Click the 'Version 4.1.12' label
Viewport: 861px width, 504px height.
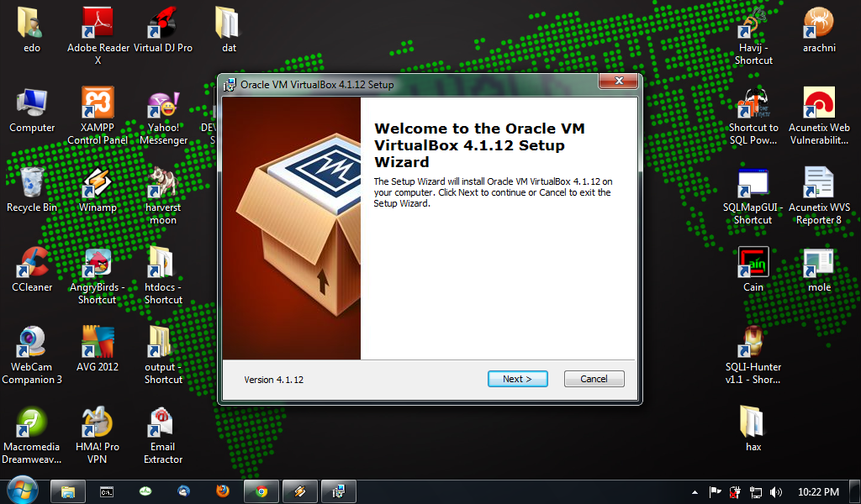tap(273, 380)
